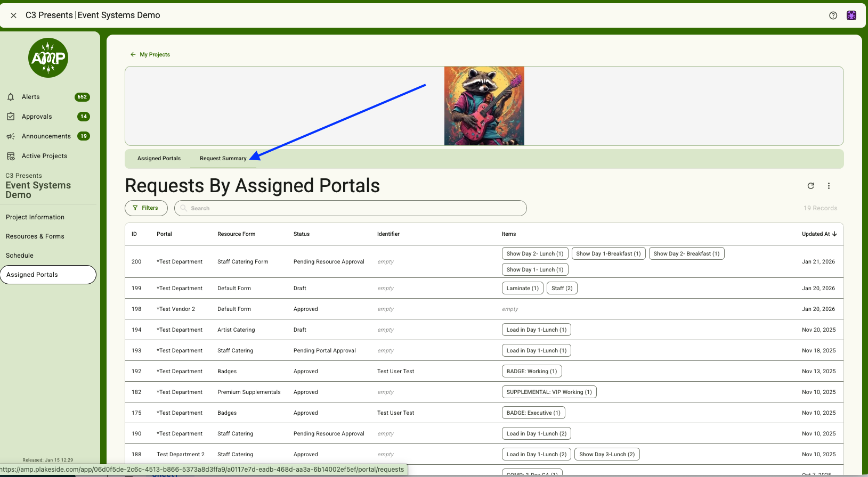The image size is (868, 477).
Task: Sort by Updated At column
Action: point(819,234)
